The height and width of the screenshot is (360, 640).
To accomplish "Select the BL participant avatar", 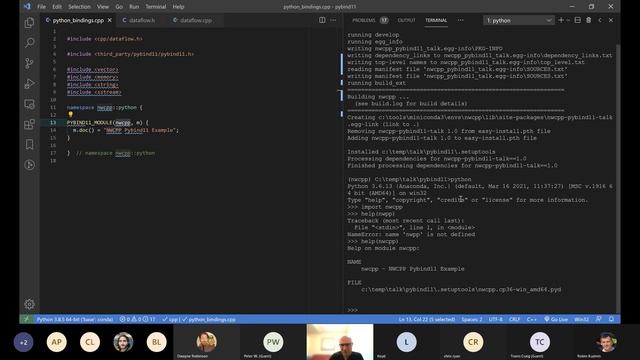I will (x=156, y=342).
